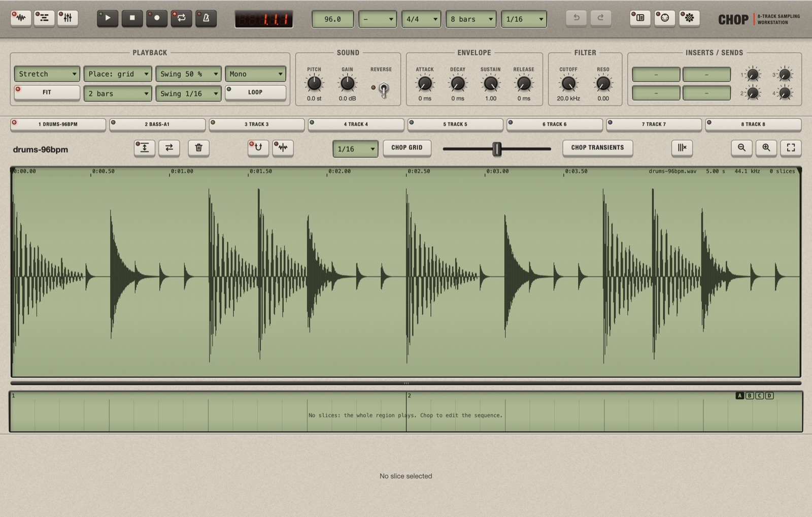This screenshot has width=812, height=517.
Task: Stop playback with the stop button
Action: 132,18
